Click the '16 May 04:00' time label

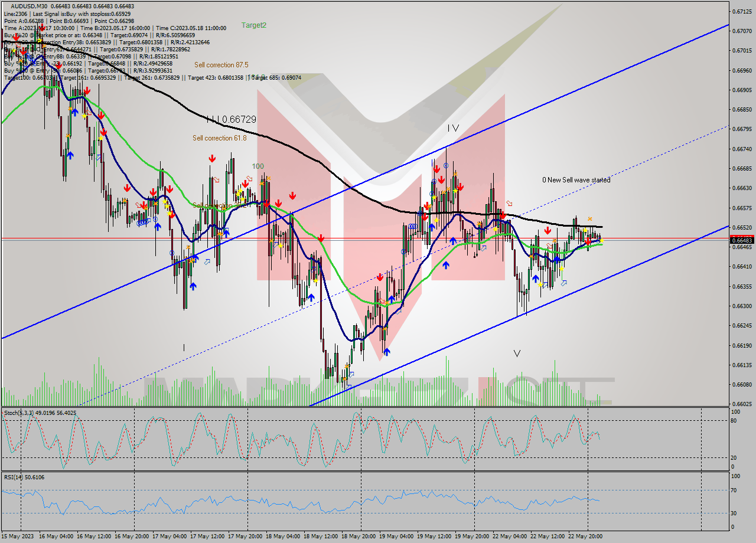(56, 537)
